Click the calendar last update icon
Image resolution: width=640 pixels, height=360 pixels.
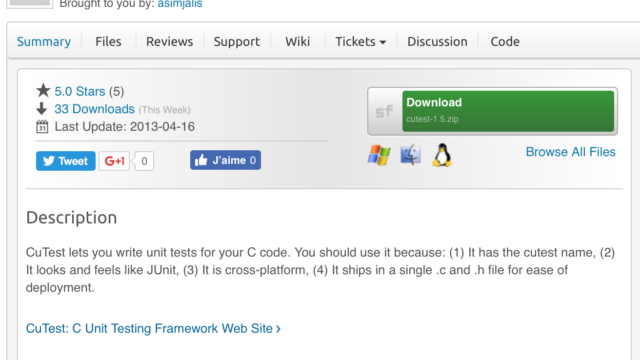point(42,127)
